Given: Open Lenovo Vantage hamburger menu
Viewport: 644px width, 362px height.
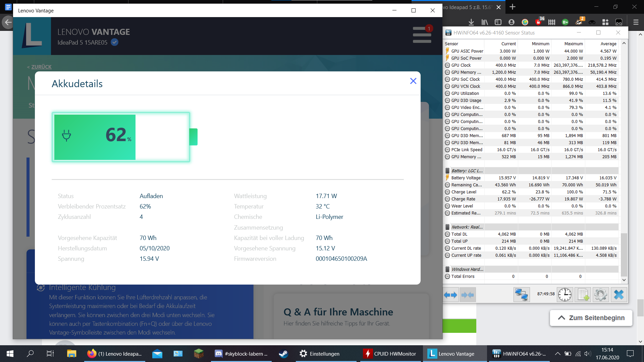Looking at the screenshot, I should 422,35.
